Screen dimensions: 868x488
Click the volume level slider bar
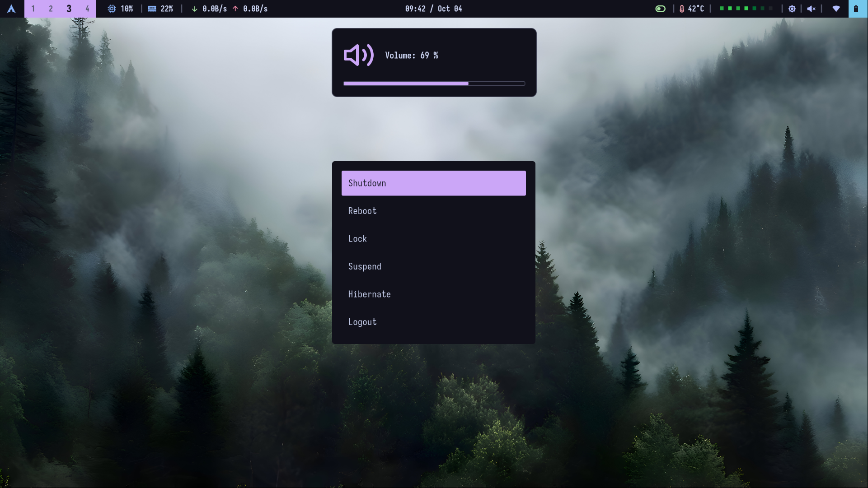[434, 84]
